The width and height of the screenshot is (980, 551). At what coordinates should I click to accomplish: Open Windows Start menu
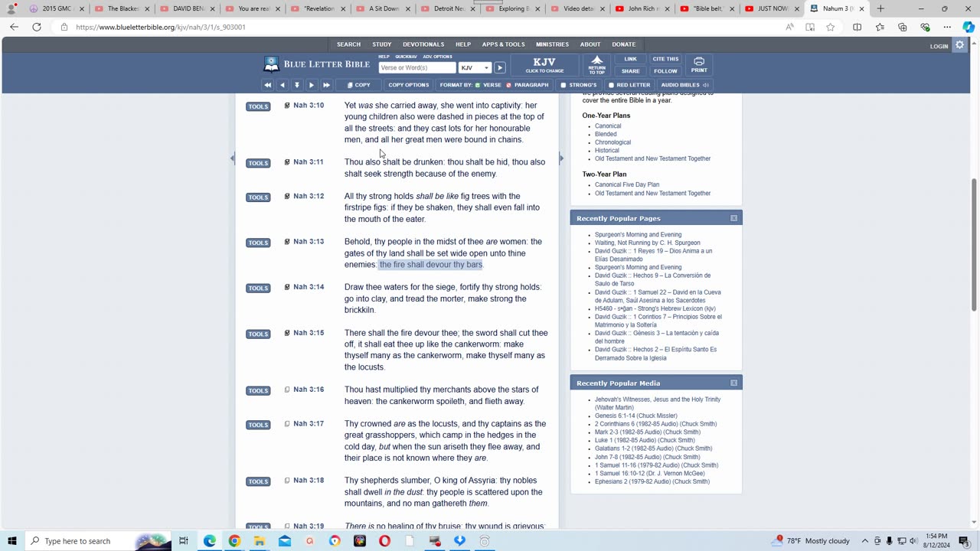point(12,541)
